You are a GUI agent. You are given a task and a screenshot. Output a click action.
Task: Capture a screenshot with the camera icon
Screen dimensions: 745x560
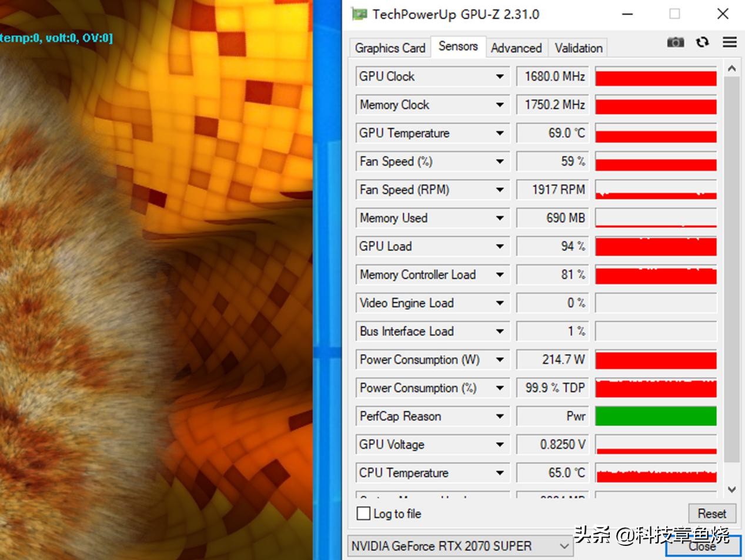[x=675, y=42]
